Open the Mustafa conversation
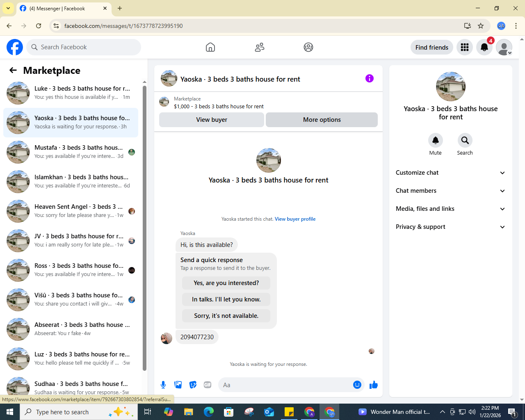This screenshot has height=420, width=525. [71, 152]
